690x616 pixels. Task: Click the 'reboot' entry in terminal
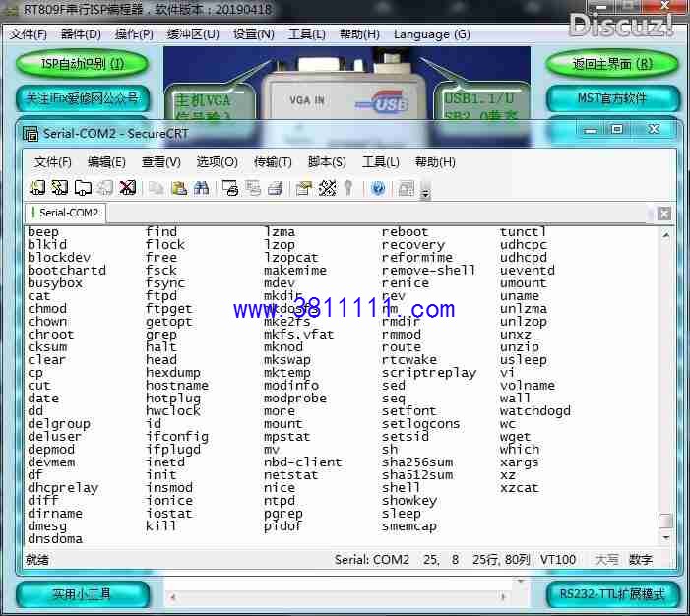tap(405, 232)
